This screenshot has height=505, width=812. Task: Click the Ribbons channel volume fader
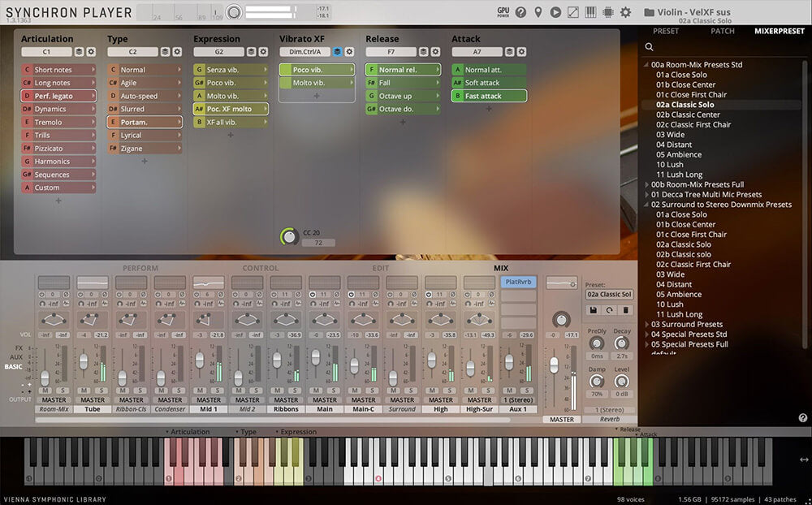[277, 358]
